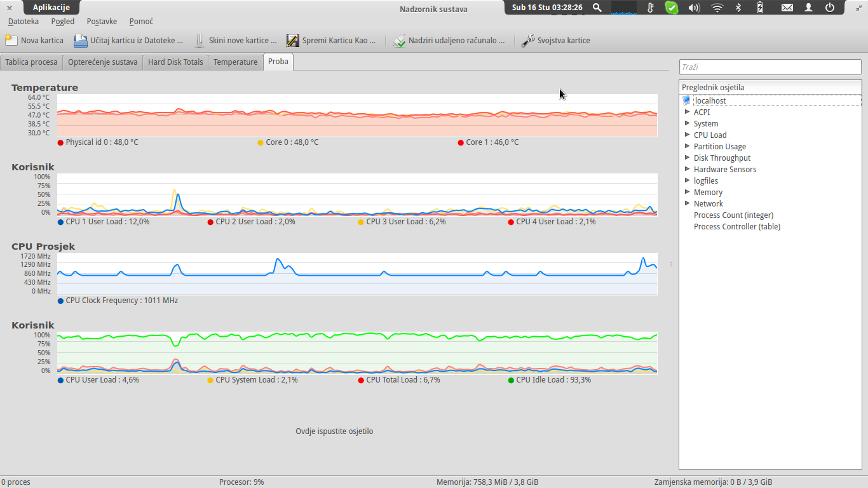868x488 pixels.
Task: Click the Nadziri udaljeno računalo icon
Action: [x=399, y=41]
